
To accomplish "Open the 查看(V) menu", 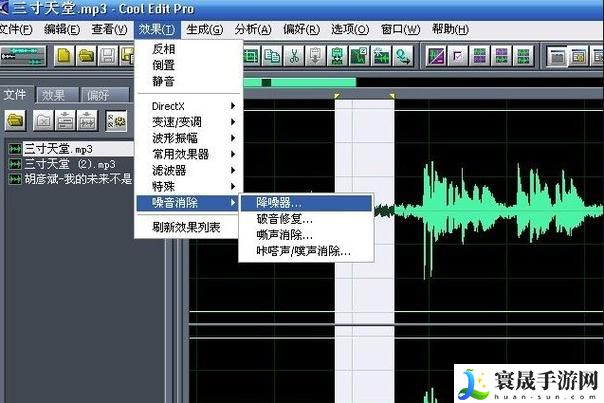I will (x=109, y=29).
